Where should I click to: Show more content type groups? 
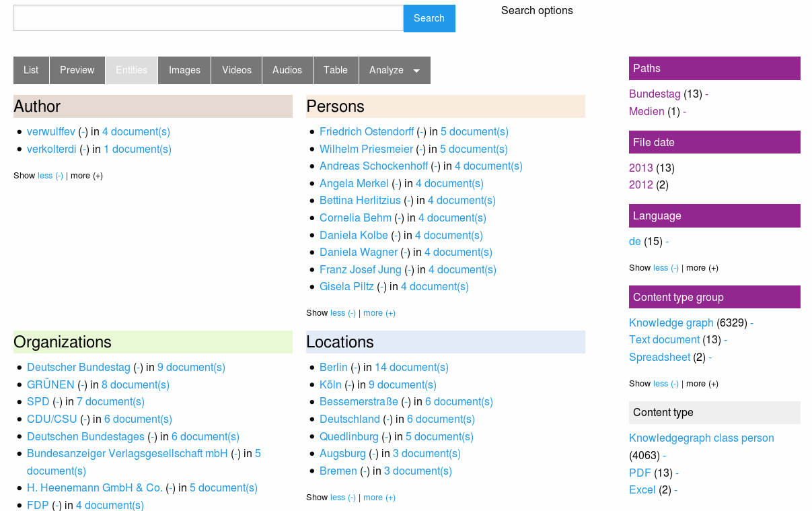click(702, 384)
